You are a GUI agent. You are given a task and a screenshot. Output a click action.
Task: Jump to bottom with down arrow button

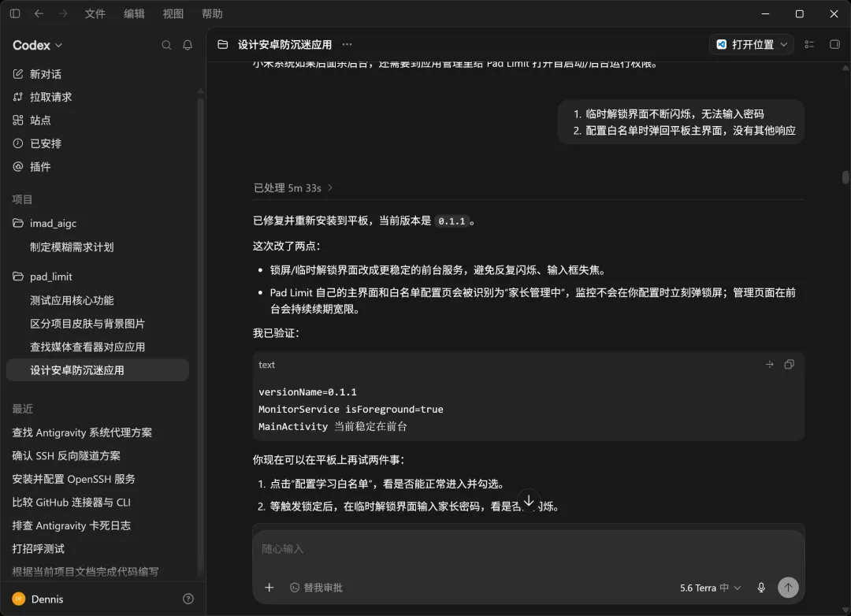(529, 500)
